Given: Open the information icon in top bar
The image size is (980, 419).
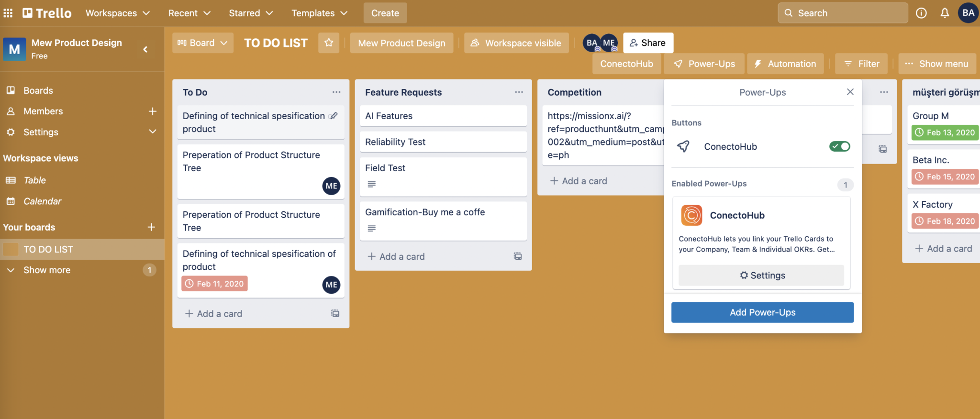Looking at the screenshot, I should 921,13.
